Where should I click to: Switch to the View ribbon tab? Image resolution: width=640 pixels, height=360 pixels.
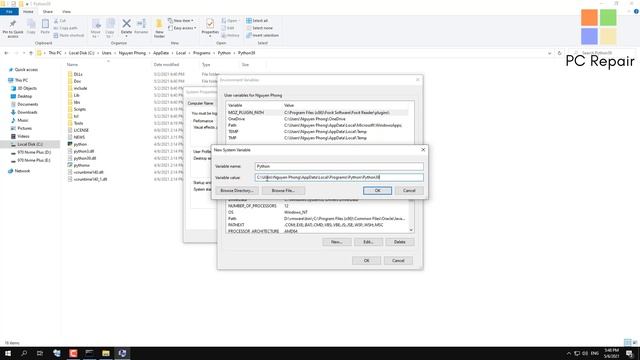click(x=66, y=11)
